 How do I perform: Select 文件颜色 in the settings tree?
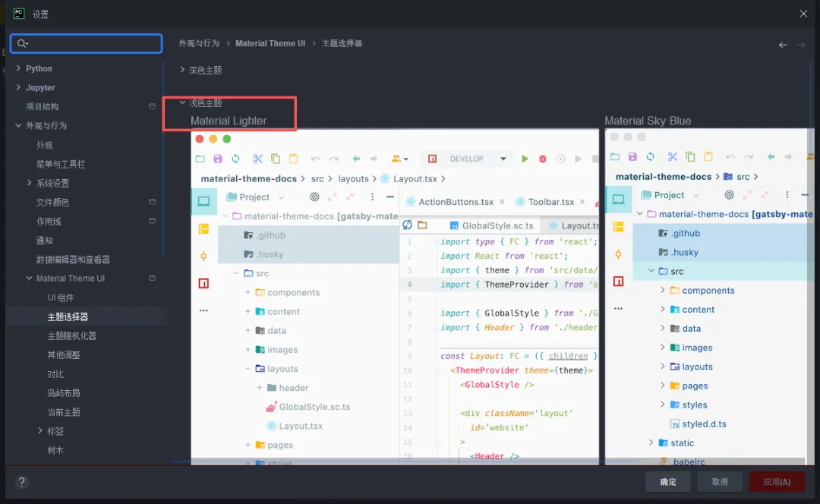pyautogui.click(x=52, y=203)
